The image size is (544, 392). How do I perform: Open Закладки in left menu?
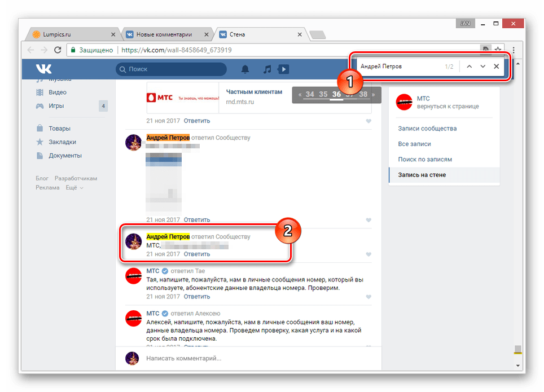click(62, 142)
